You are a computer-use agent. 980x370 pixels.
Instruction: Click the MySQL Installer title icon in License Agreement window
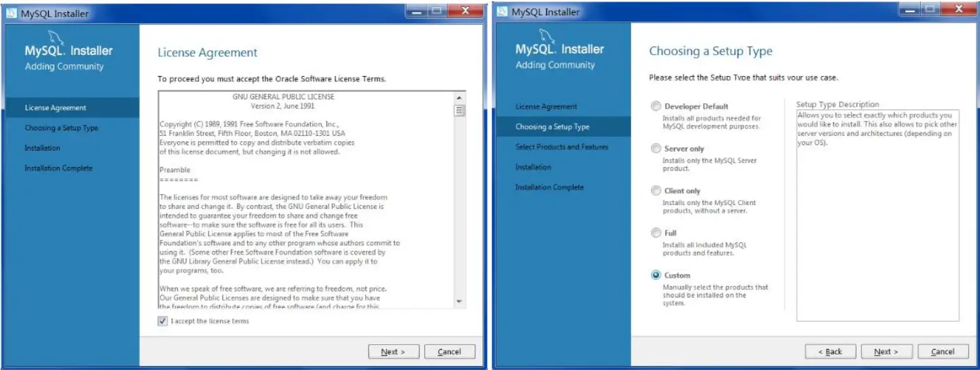point(11,13)
